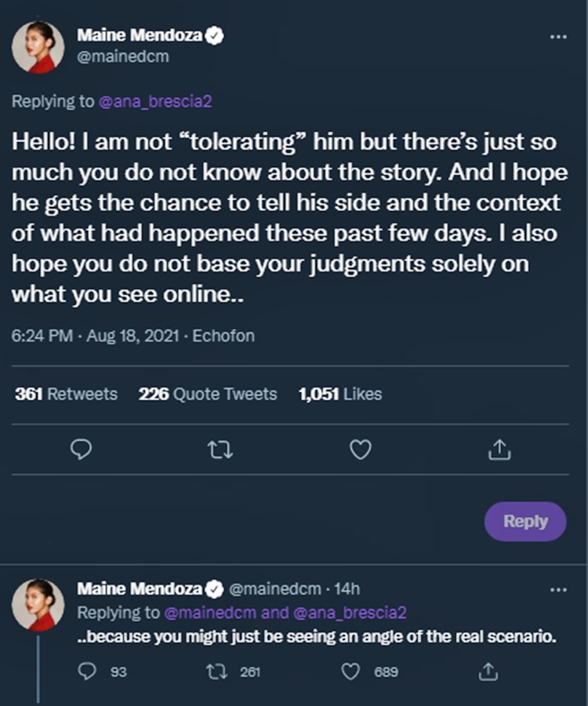This screenshot has height=706, width=588.
Task: Click the reply icon on the main tweet
Action: coord(82,449)
